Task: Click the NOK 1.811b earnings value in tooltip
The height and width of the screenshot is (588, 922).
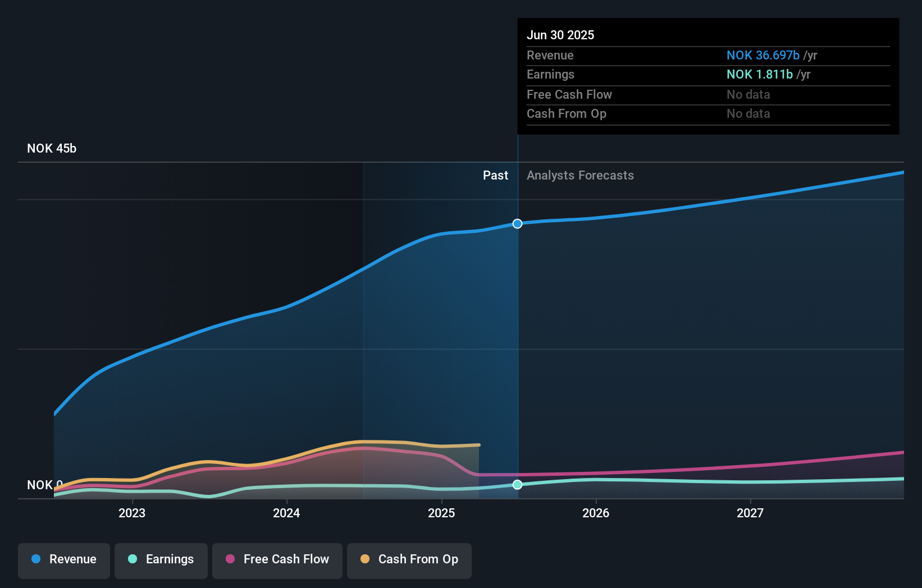Action: click(759, 74)
